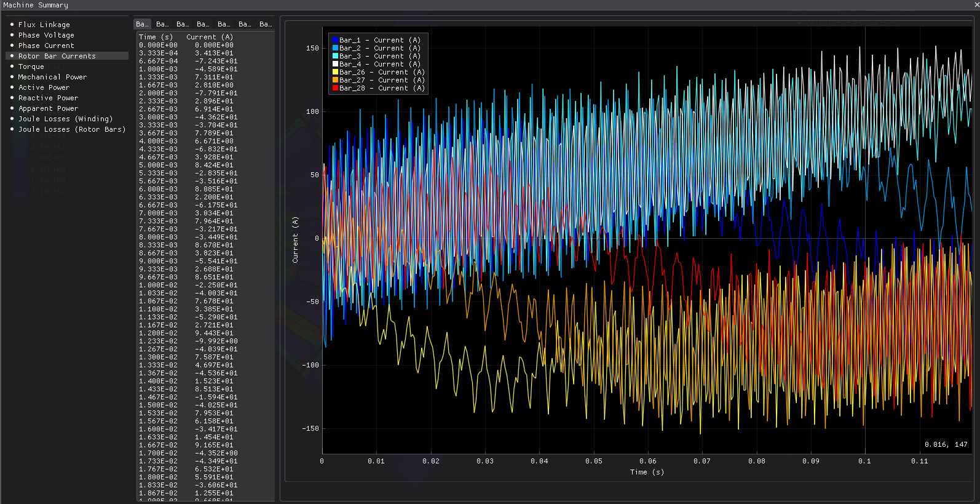This screenshot has height=504, width=980.
Task: Toggle the Bar_2 - Current (A) legend label
Action: tap(380, 48)
